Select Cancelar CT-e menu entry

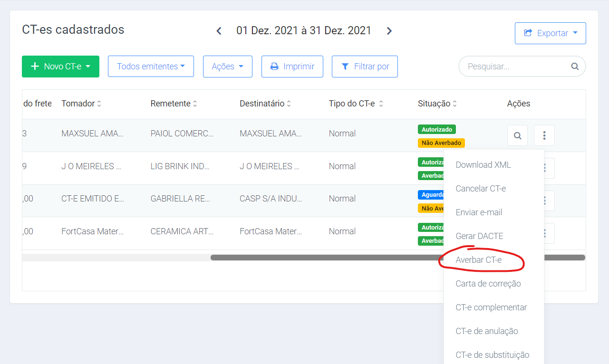click(x=480, y=189)
